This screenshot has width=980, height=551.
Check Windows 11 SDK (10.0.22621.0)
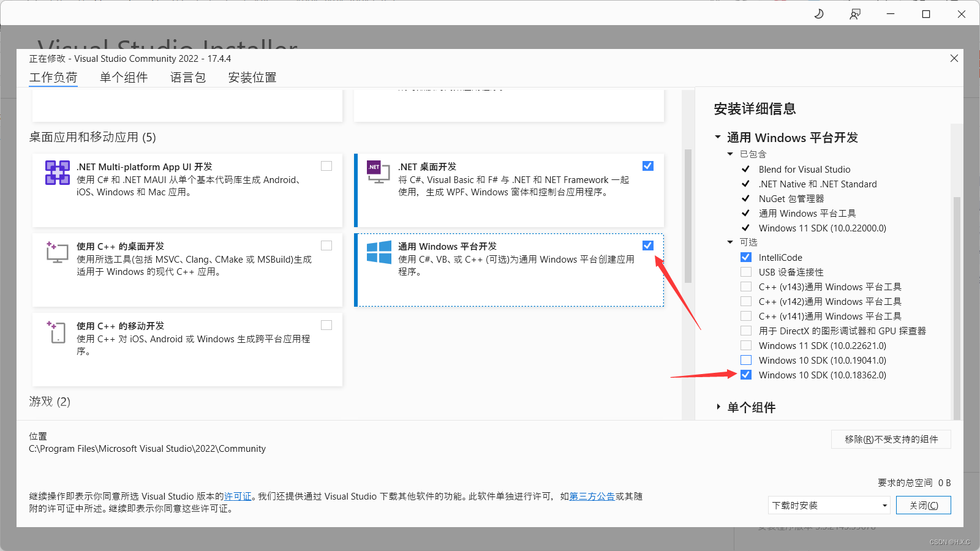746,345
